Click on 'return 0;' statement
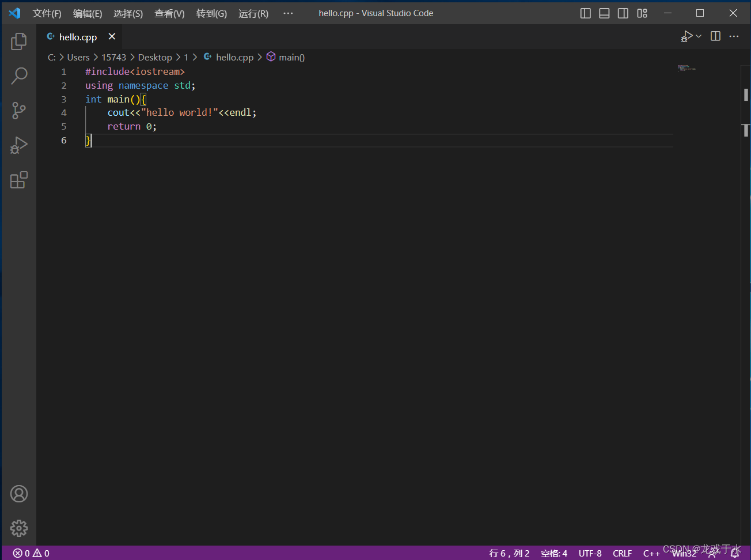The width and height of the screenshot is (751, 560). click(132, 126)
